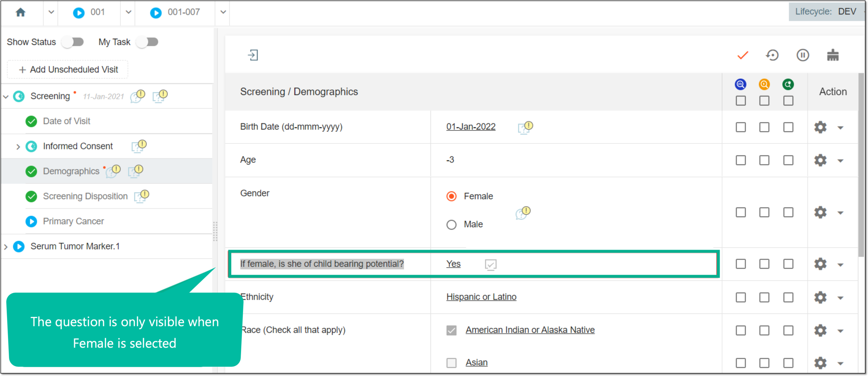Open Serum Tumor Marker.1 visit
This screenshot has width=868, height=376.
[x=75, y=246]
